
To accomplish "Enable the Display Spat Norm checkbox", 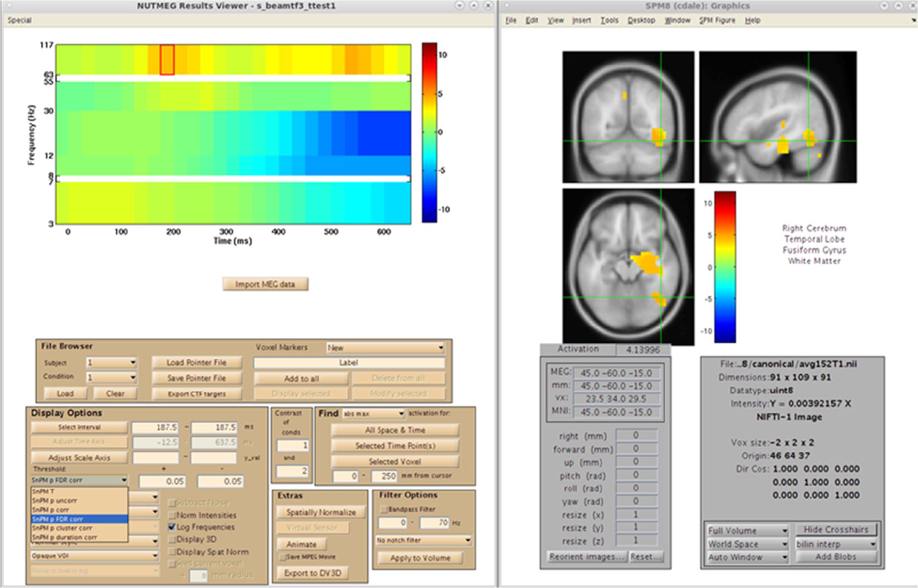I will 172,552.
